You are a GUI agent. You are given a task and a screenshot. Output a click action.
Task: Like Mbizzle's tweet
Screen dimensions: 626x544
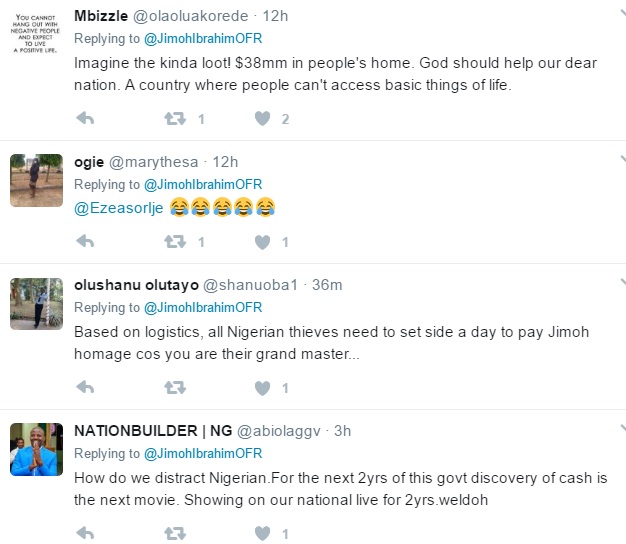click(x=263, y=119)
